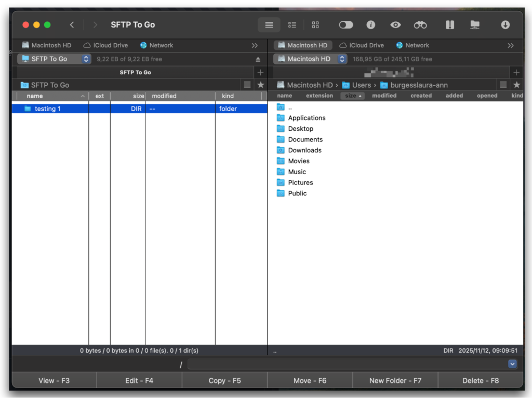Image resolution: width=532 pixels, height=398 pixels.
Task: Open the download queue arrow icon
Action: [x=505, y=25]
